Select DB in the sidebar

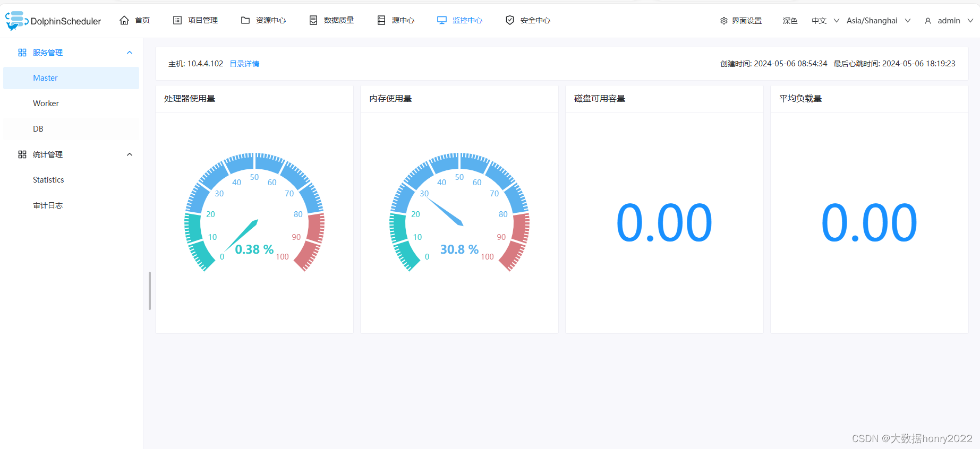pos(71,129)
